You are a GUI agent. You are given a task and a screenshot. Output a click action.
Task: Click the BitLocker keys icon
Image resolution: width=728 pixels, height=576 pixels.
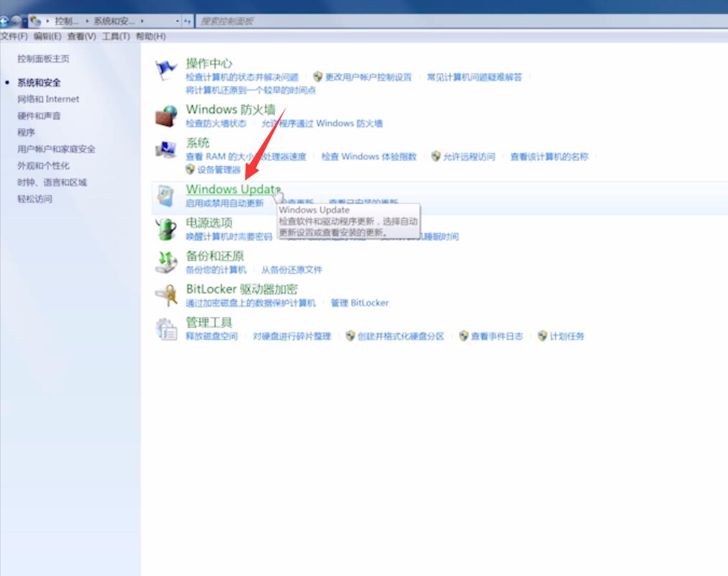[167, 296]
